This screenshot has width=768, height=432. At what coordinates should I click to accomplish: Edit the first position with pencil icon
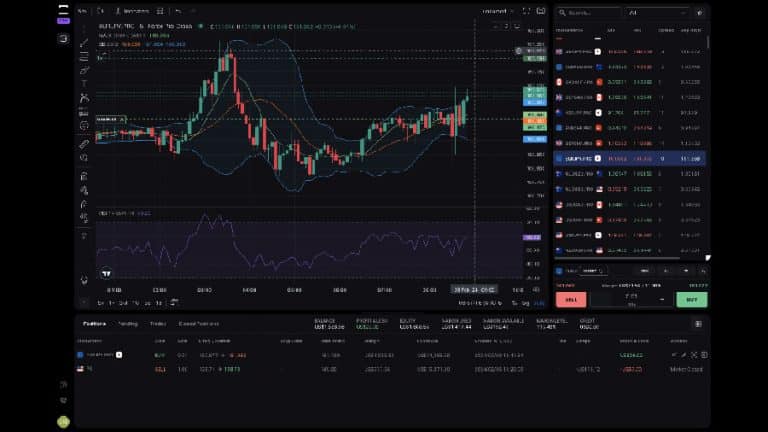(684, 355)
